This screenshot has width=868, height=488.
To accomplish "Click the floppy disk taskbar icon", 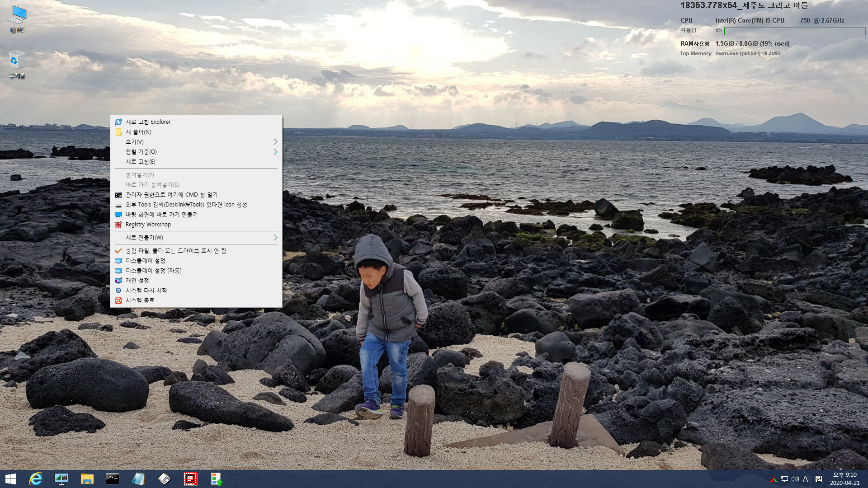I will tap(164, 479).
